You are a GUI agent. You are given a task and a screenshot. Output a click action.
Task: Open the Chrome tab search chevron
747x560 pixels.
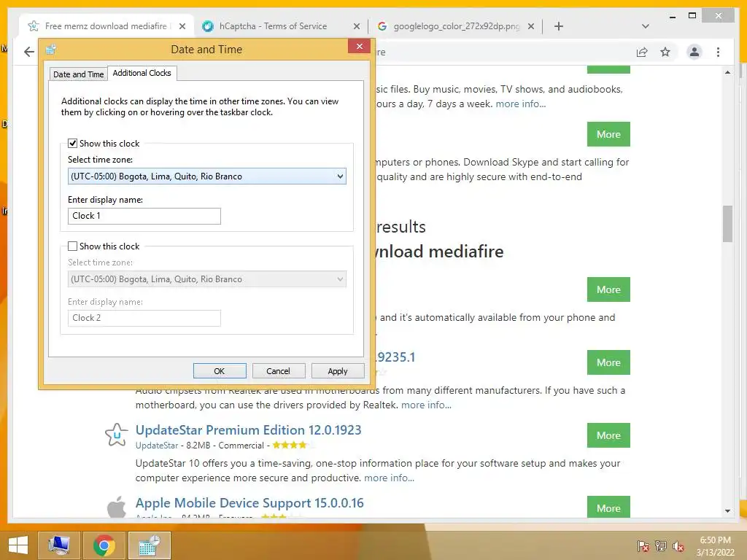(x=646, y=26)
